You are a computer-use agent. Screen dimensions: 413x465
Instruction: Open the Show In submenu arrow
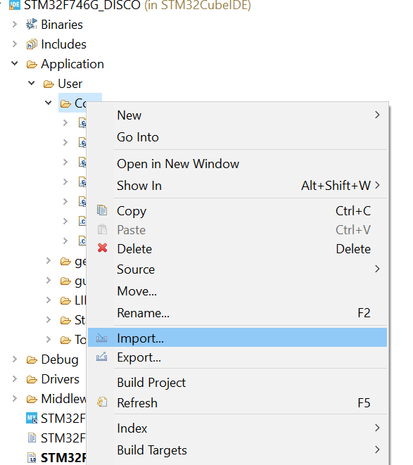point(377,185)
